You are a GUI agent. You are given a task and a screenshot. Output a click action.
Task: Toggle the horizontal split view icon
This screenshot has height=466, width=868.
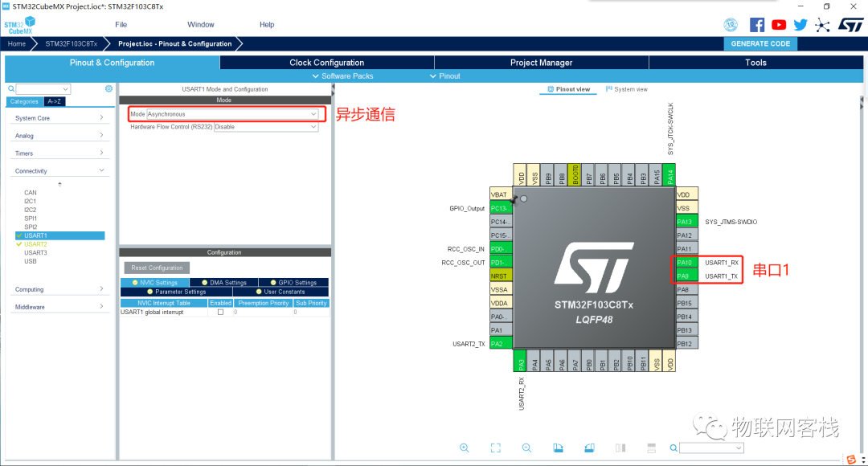click(652, 448)
